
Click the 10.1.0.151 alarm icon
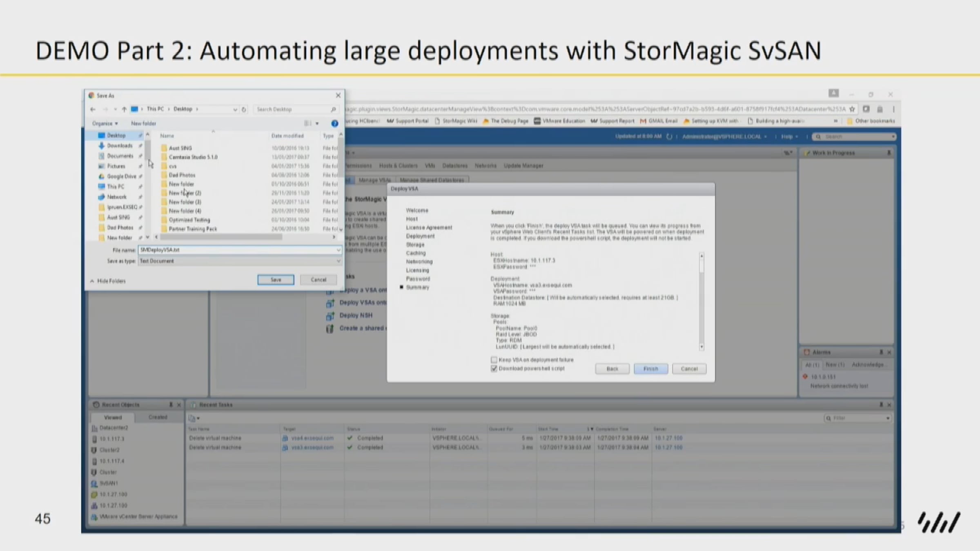click(x=805, y=377)
